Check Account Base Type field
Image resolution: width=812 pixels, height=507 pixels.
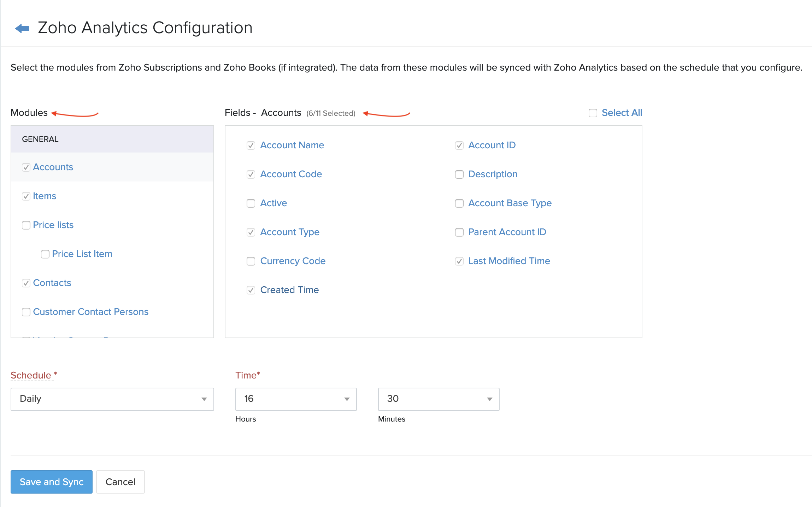459,203
